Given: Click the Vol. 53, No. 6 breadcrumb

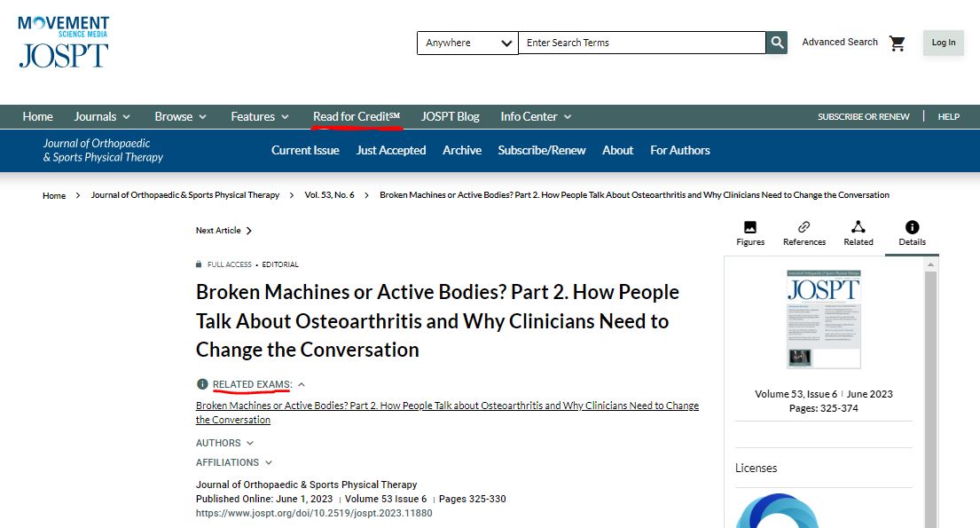Looking at the screenshot, I should (x=329, y=195).
